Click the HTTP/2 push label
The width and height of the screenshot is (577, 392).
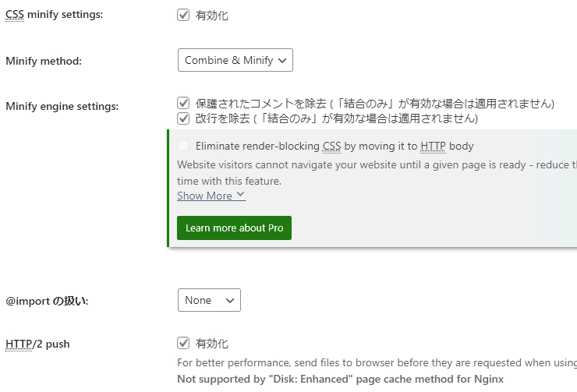37,344
